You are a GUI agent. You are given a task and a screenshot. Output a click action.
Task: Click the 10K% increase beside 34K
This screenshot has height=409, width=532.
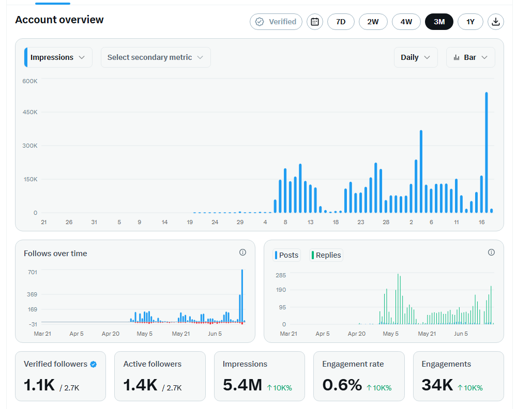coord(470,388)
